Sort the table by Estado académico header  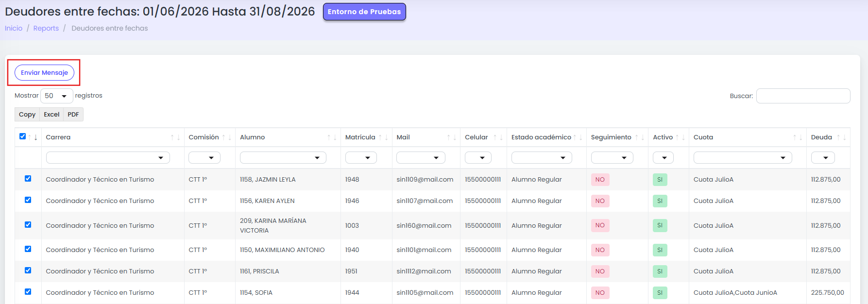point(546,137)
